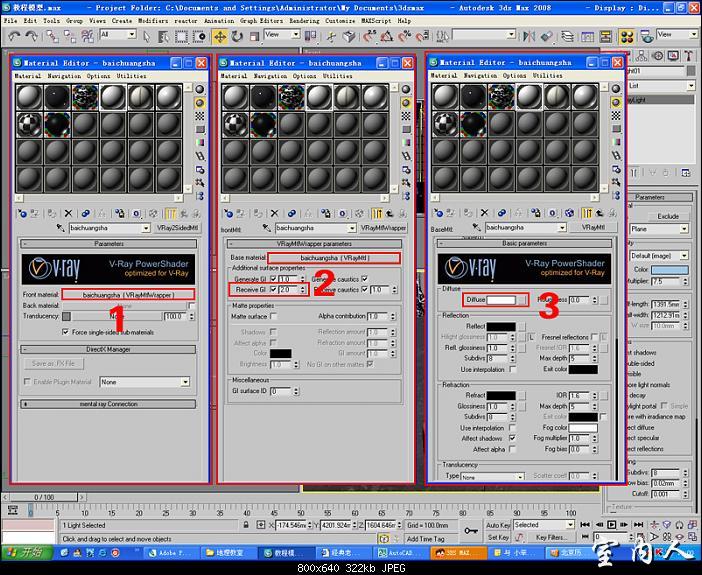Activate the Select and Rotate tool
Image resolution: width=702 pixels, height=575 pixels.
(237, 36)
